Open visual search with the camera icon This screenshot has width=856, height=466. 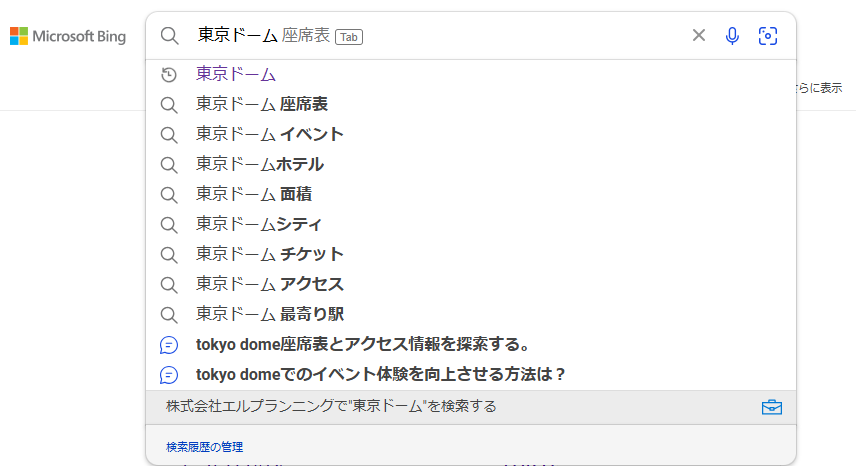pos(768,36)
